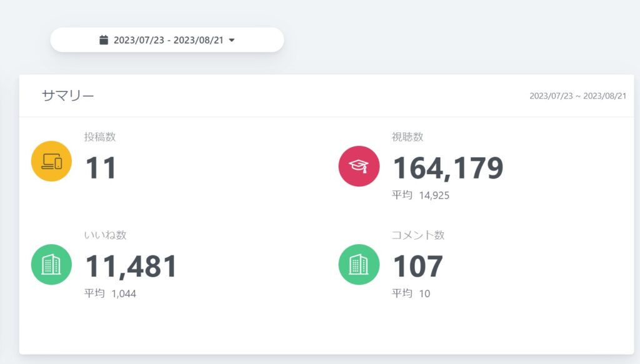Click the サマリー panel heading
The image size is (640, 364).
pyautogui.click(x=67, y=96)
